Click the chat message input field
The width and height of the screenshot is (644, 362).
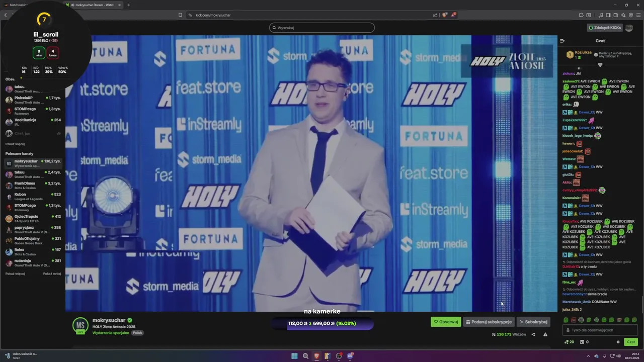601,330
